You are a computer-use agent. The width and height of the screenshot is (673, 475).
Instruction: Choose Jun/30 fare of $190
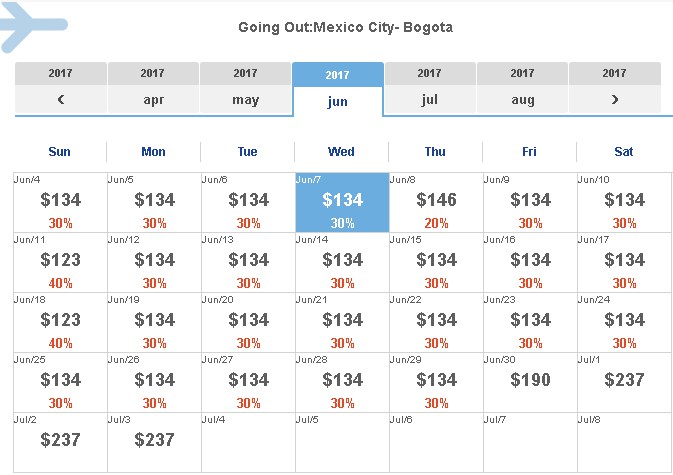click(x=530, y=383)
